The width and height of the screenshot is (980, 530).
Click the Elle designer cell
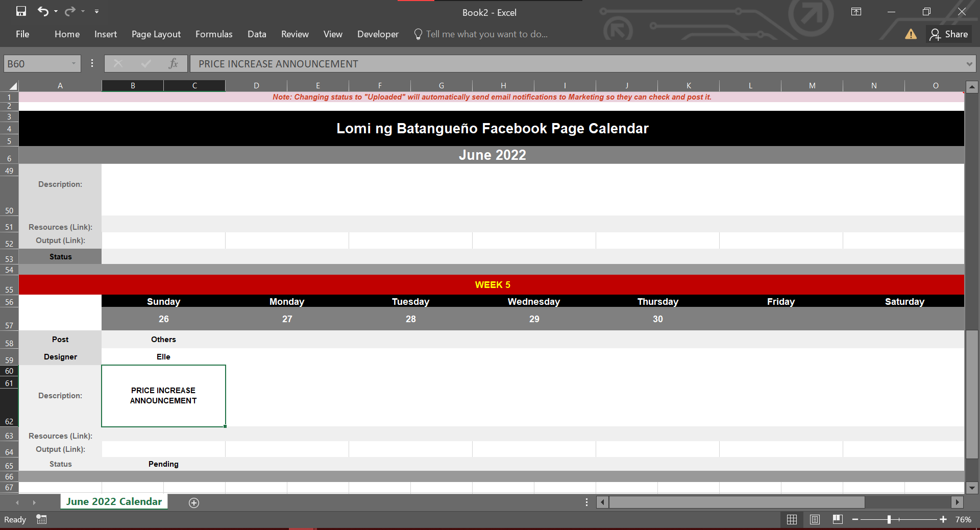tap(163, 357)
